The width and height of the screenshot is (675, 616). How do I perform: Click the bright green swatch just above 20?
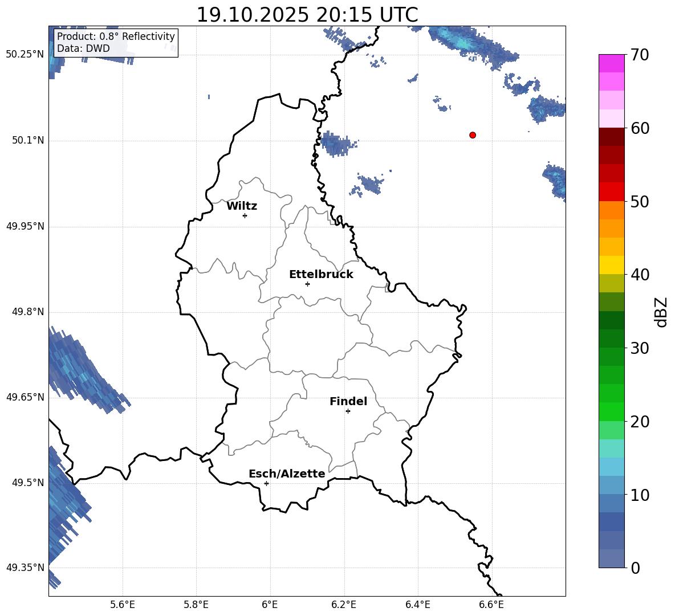click(x=611, y=411)
